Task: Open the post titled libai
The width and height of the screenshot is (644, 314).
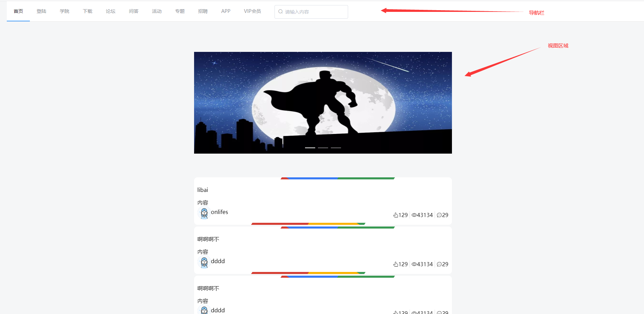Action: [203, 190]
